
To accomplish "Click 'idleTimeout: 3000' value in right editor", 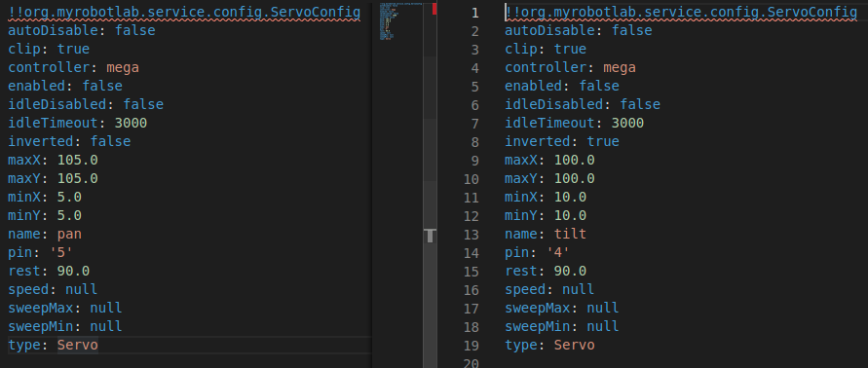I will (x=627, y=123).
